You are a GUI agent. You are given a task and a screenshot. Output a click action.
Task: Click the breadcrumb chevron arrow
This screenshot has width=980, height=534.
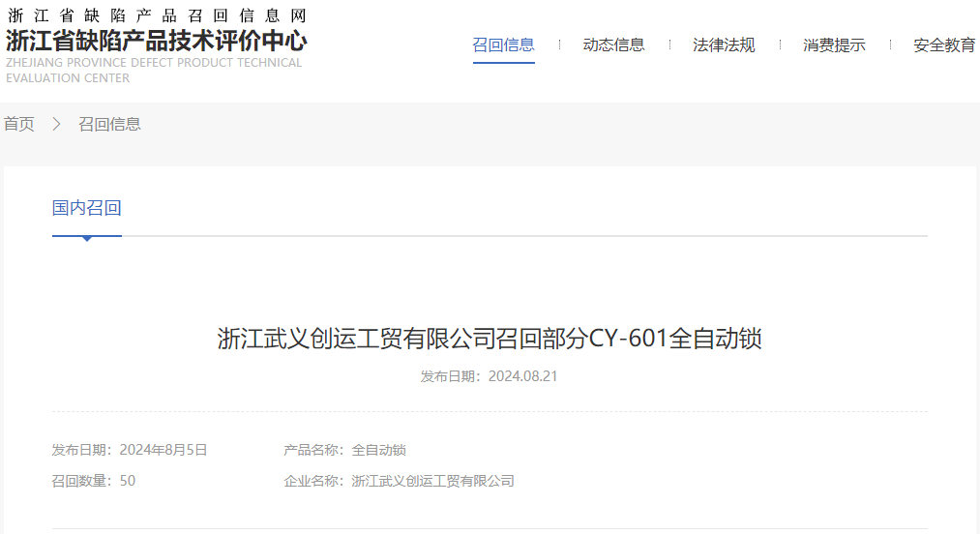[56, 124]
